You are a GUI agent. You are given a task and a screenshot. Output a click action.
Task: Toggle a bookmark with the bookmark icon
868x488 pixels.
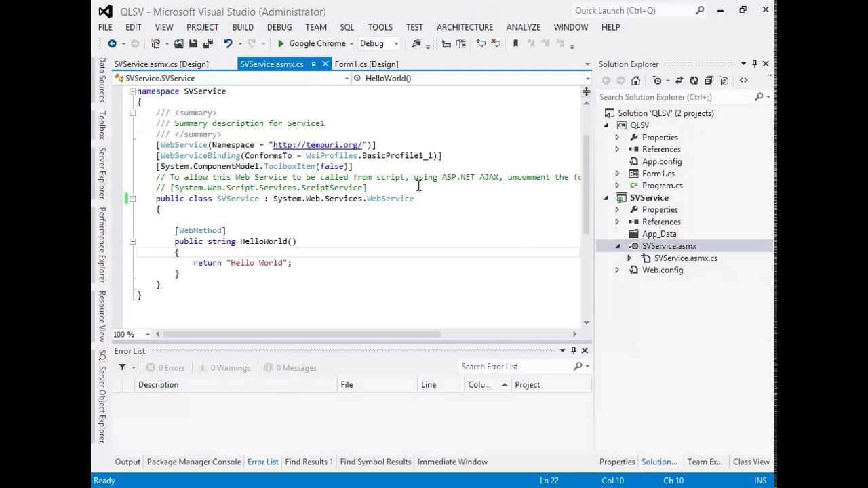point(515,43)
